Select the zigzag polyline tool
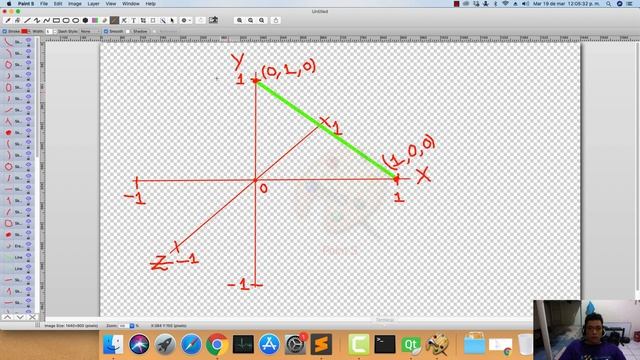Viewport: 640px width, 360px height. 37,20
